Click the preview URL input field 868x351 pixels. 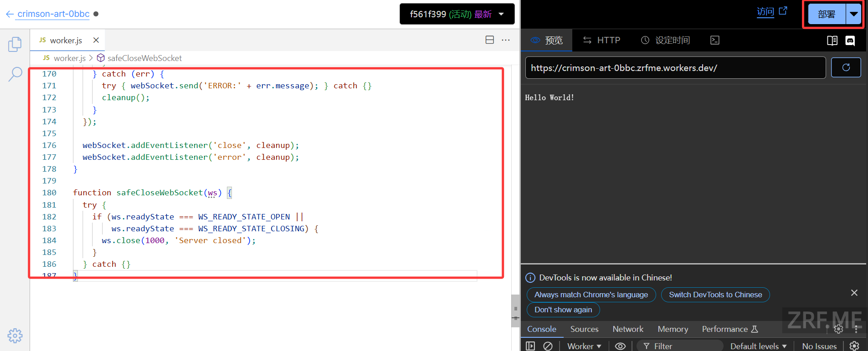pyautogui.click(x=675, y=68)
